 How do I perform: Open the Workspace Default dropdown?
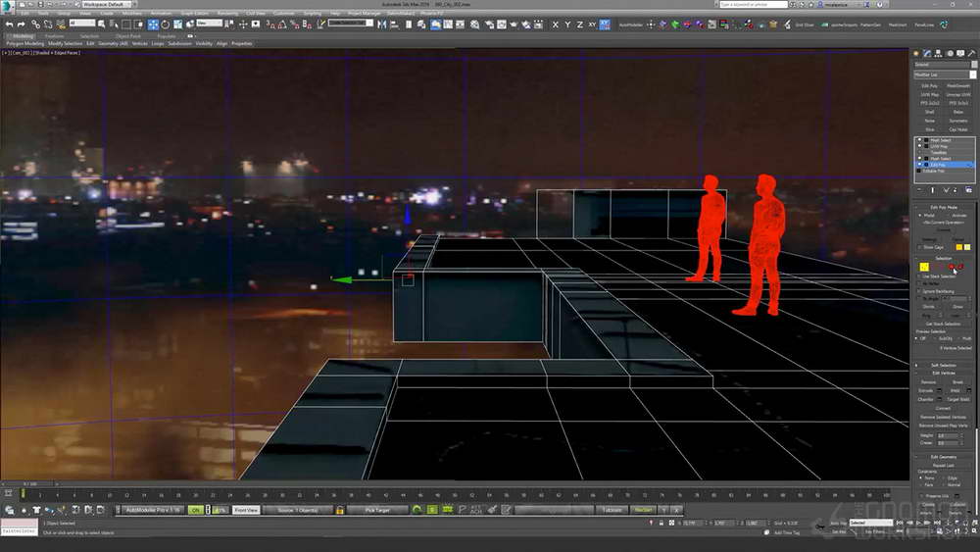click(106, 4)
